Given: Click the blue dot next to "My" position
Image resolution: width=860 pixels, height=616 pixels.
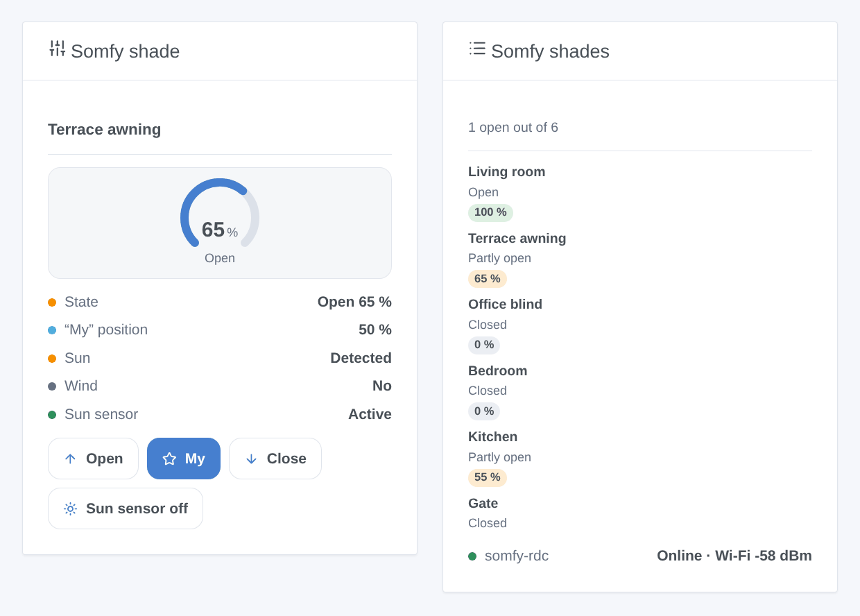Looking at the screenshot, I should pos(52,330).
